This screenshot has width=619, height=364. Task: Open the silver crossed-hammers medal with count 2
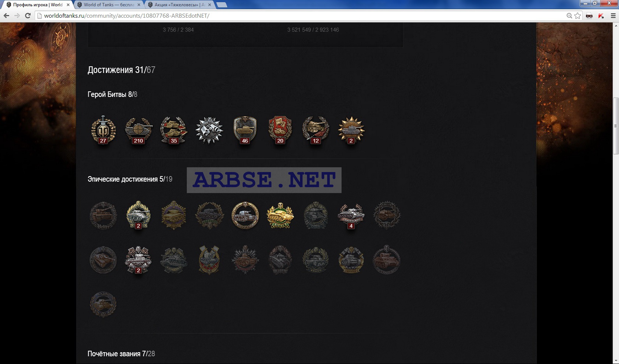(139, 260)
